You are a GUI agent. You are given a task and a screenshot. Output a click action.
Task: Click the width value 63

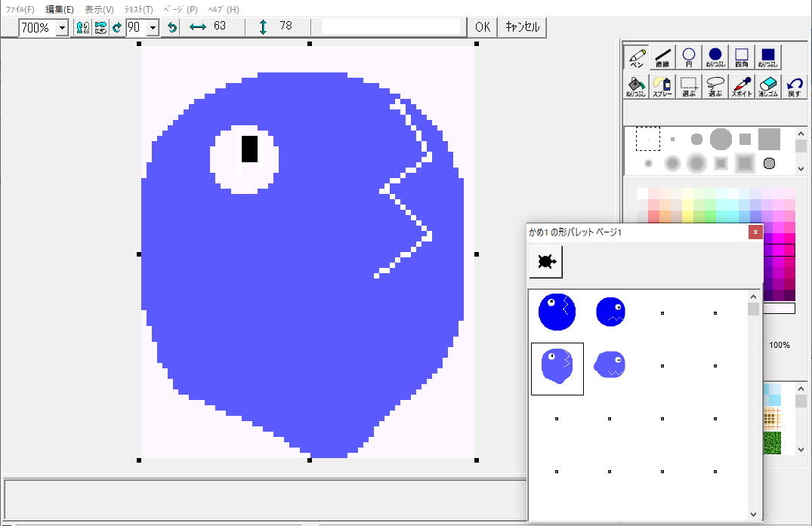(x=220, y=26)
